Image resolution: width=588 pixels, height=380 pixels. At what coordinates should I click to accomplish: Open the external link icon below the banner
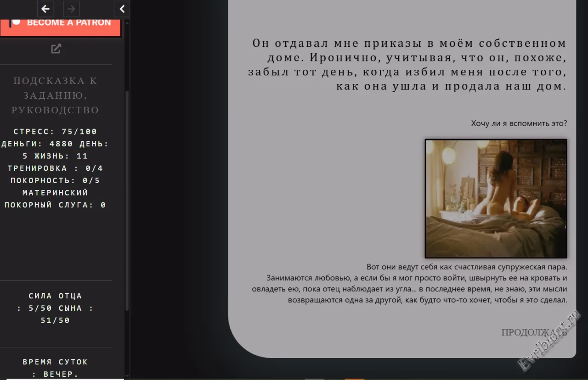[56, 49]
